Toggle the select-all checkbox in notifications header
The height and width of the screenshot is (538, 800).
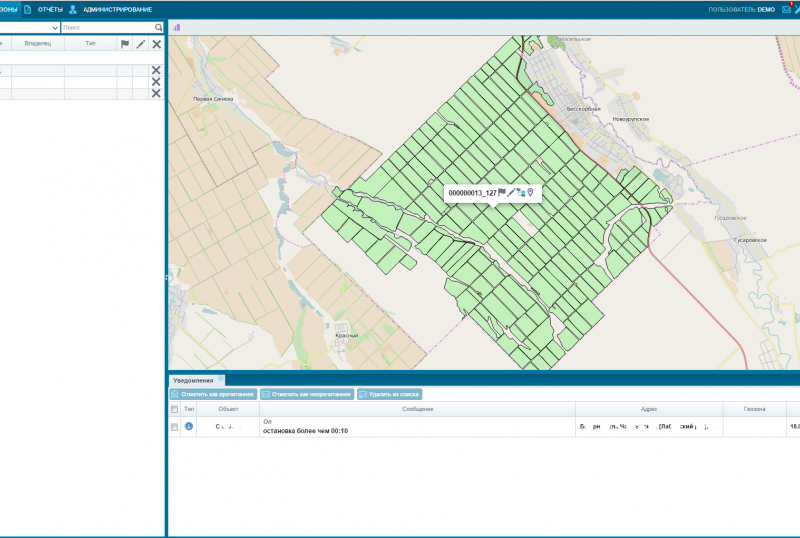pos(175,409)
